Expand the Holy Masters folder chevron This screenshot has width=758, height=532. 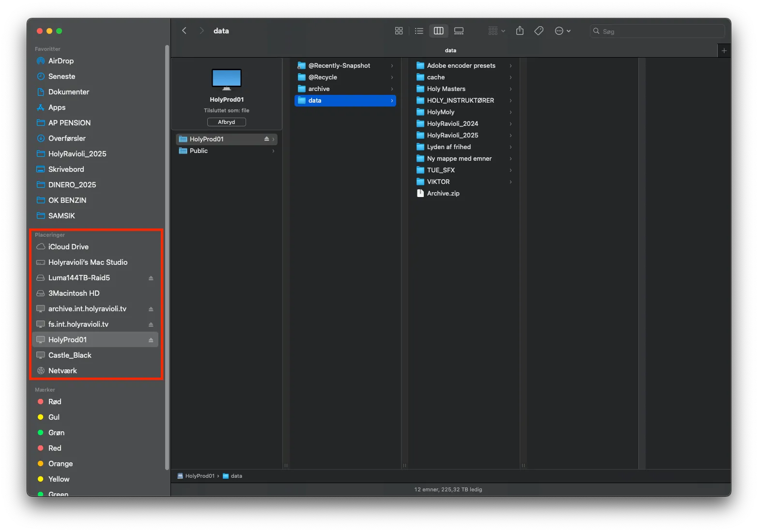[x=510, y=89]
